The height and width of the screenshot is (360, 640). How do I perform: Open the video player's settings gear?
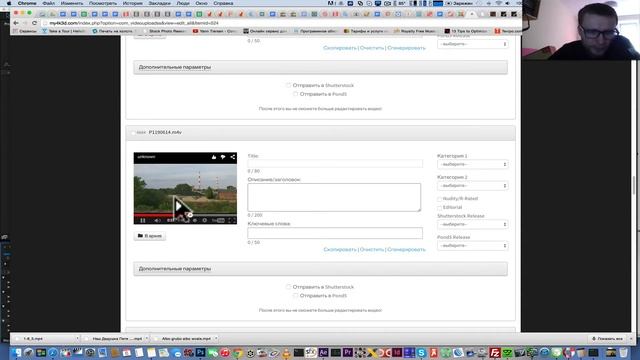click(x=204, y=220)
